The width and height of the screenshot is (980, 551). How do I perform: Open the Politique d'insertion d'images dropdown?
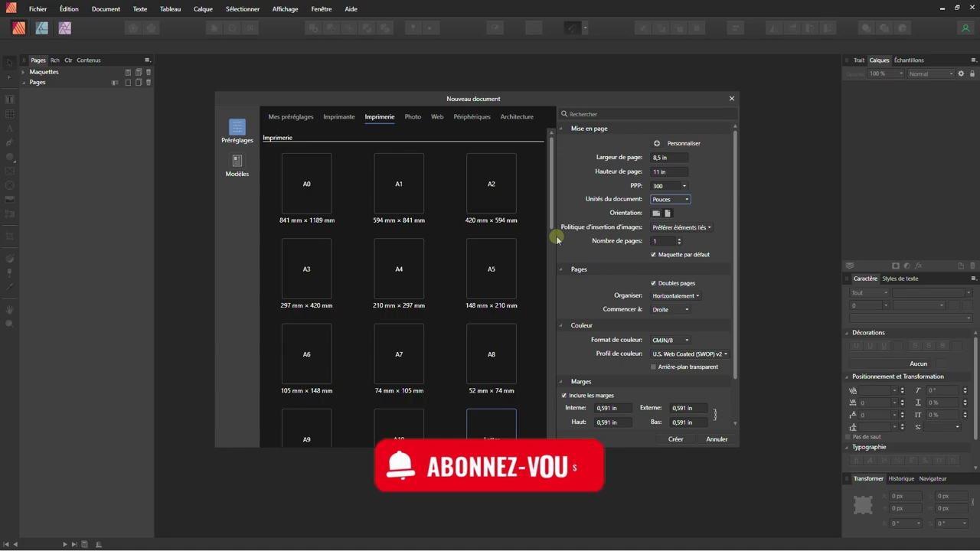(x=682, y=227)
